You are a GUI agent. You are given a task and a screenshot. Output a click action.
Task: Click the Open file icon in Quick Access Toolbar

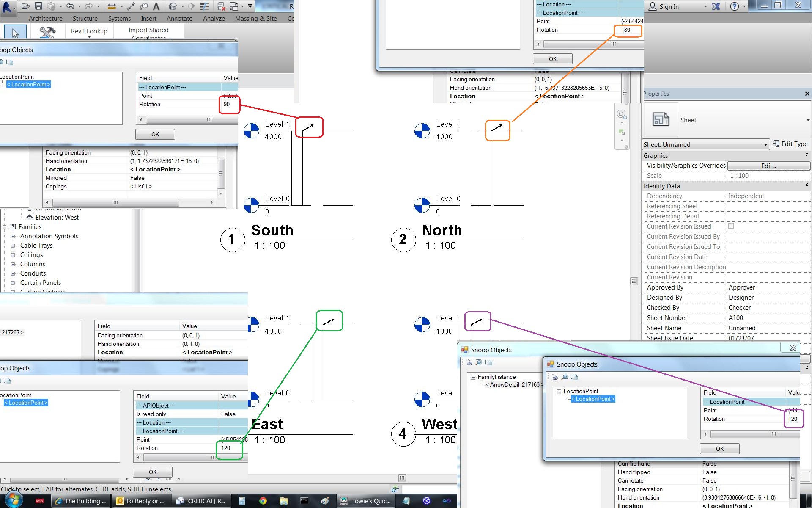click(26, 6)
